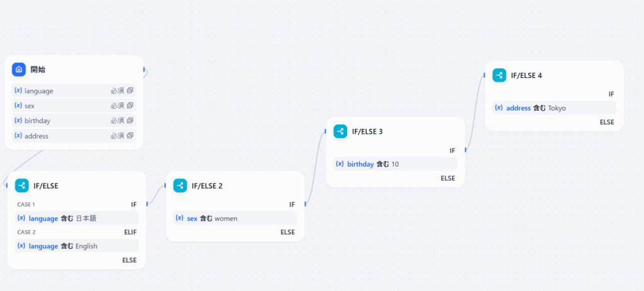Click the copy icon beside address 必須
644x291 pixels.
click(x=130, y=136)
